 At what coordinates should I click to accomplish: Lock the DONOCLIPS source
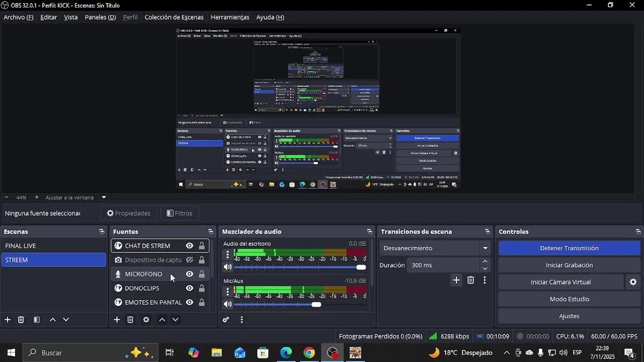point(202,288)
